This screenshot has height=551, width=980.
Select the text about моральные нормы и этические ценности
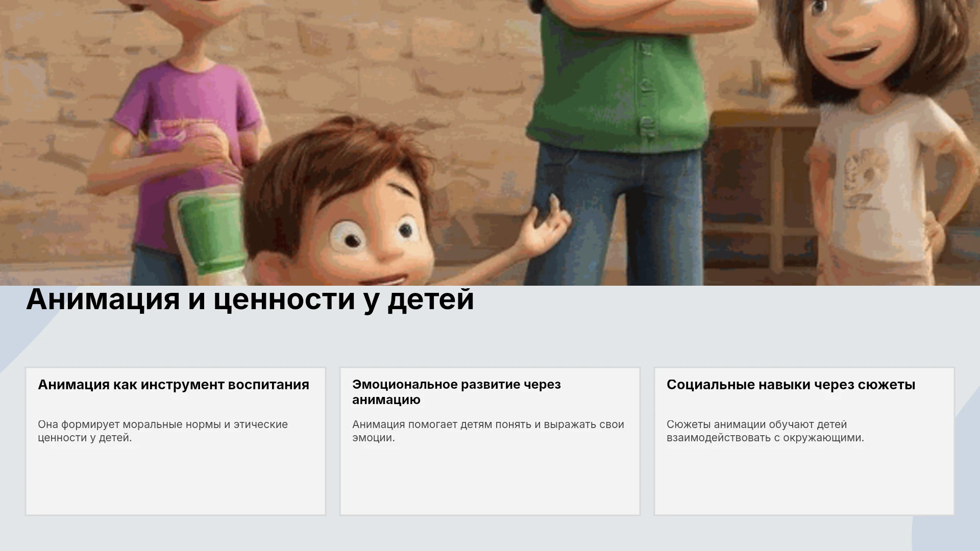(163, 431)
